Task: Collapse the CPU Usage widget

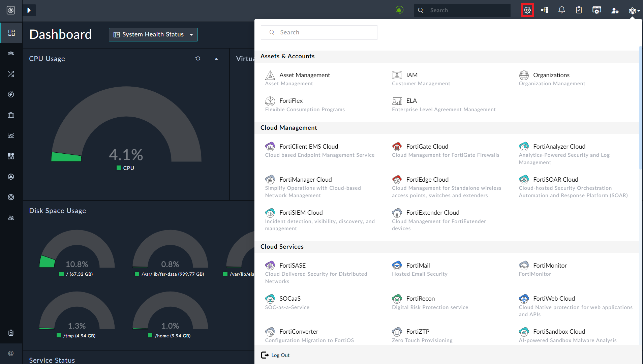Action: coord(216,58)
